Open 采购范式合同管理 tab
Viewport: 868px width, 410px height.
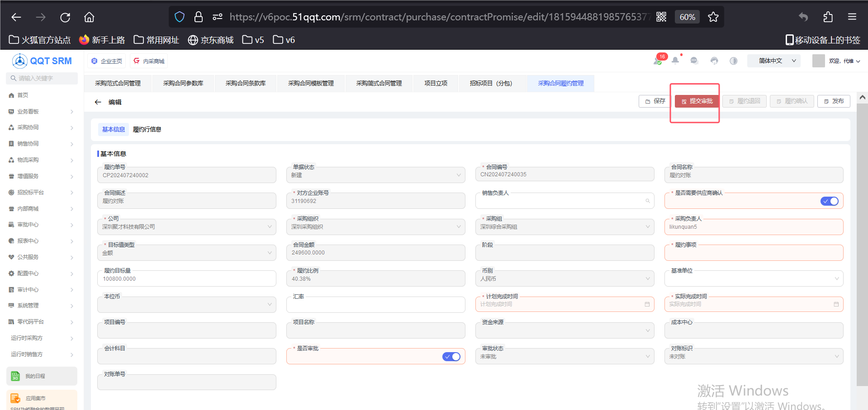click(118, 83)
